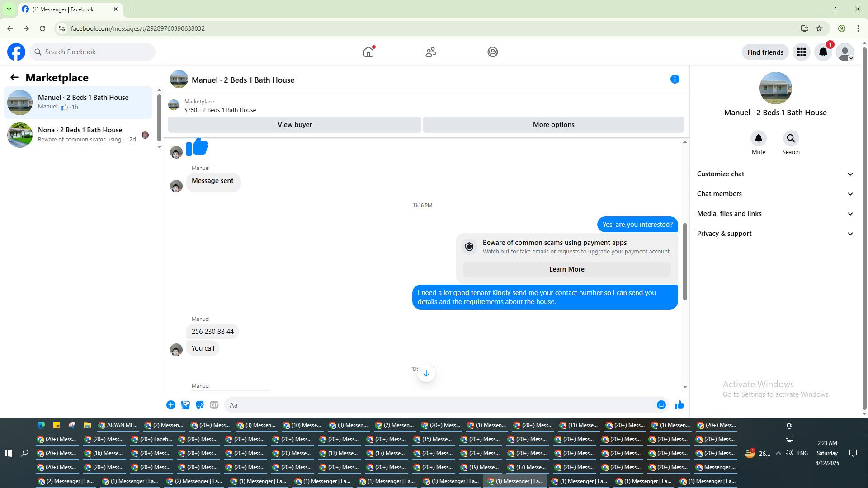
Task: Search within the conversation
Action: click(791, 138)
